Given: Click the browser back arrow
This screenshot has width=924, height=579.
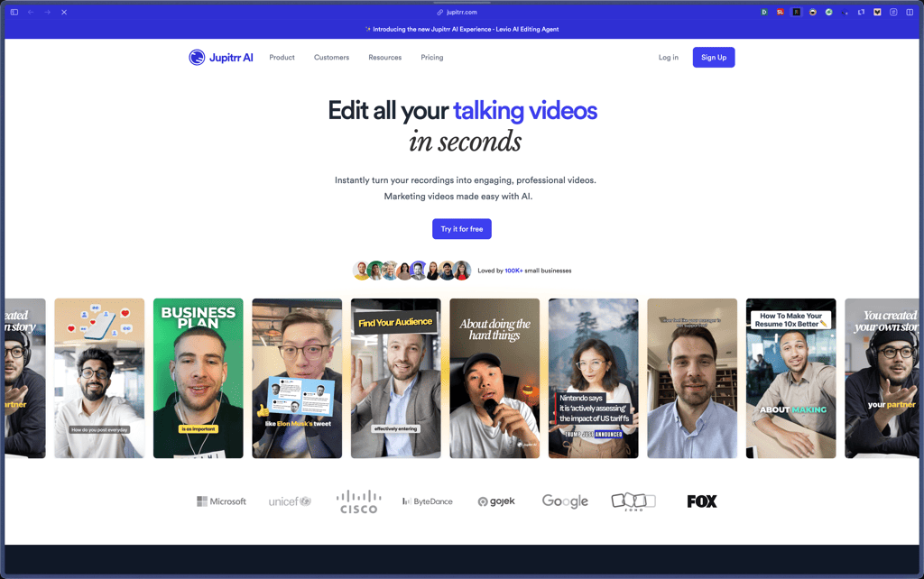Looking at the screenshot, I should [x=31, y=13].
